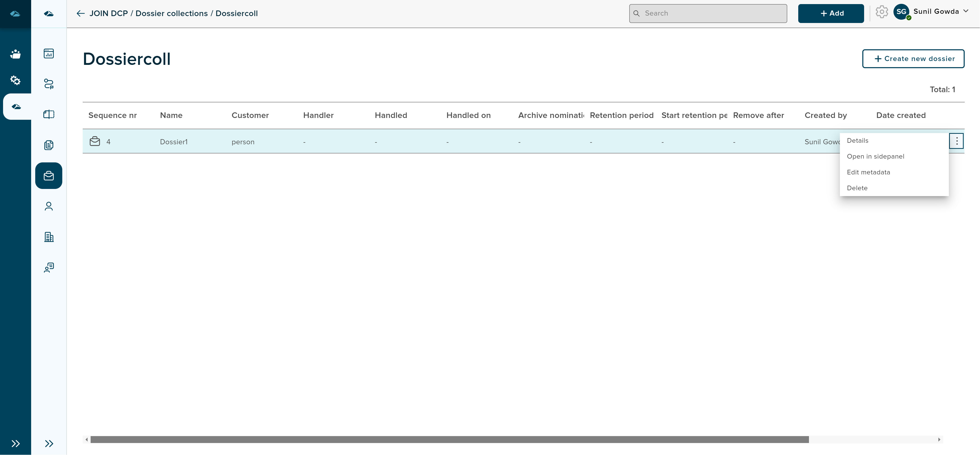Click the user conversations sidebar icon
980x455 pixels.
tap(49, 267)
